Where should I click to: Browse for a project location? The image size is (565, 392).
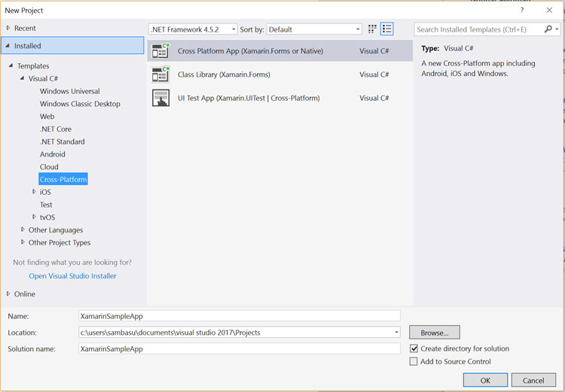point(435,333)
